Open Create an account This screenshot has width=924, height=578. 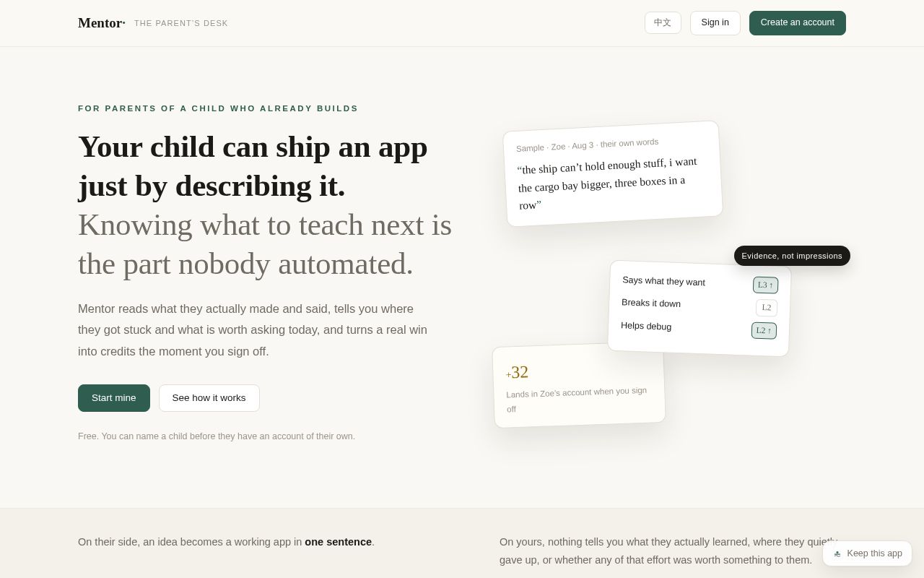(797, 23)
